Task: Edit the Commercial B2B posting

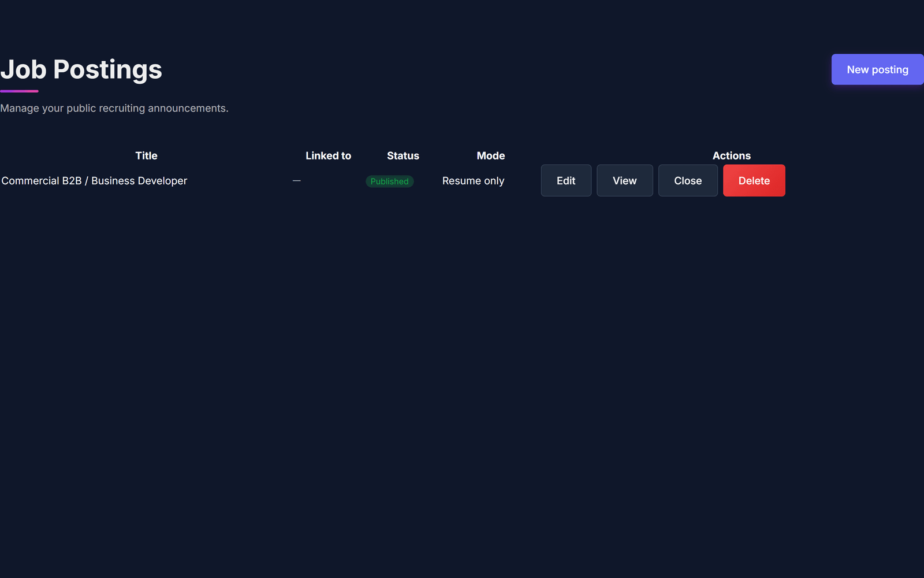Action: (566, 180)
